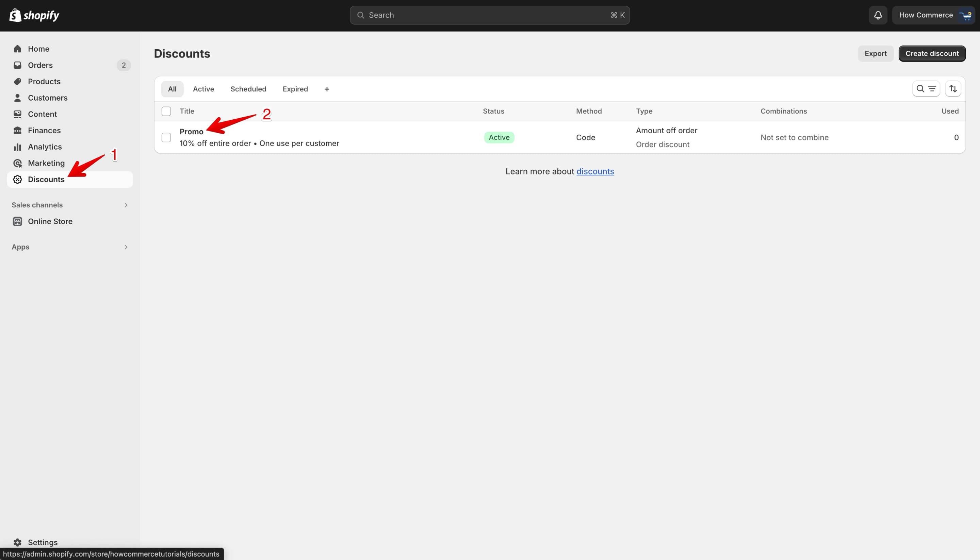Open Analytics page label

pos(45,147)
